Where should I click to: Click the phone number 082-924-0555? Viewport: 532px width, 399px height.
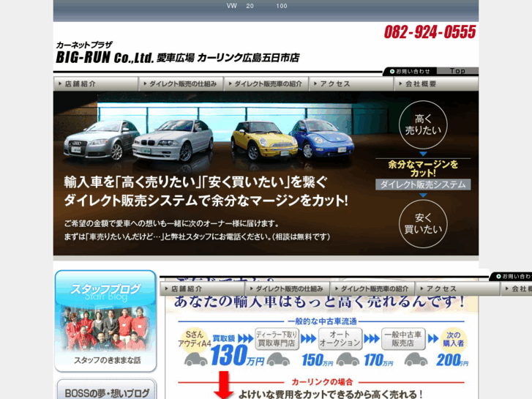click(430, 32)
